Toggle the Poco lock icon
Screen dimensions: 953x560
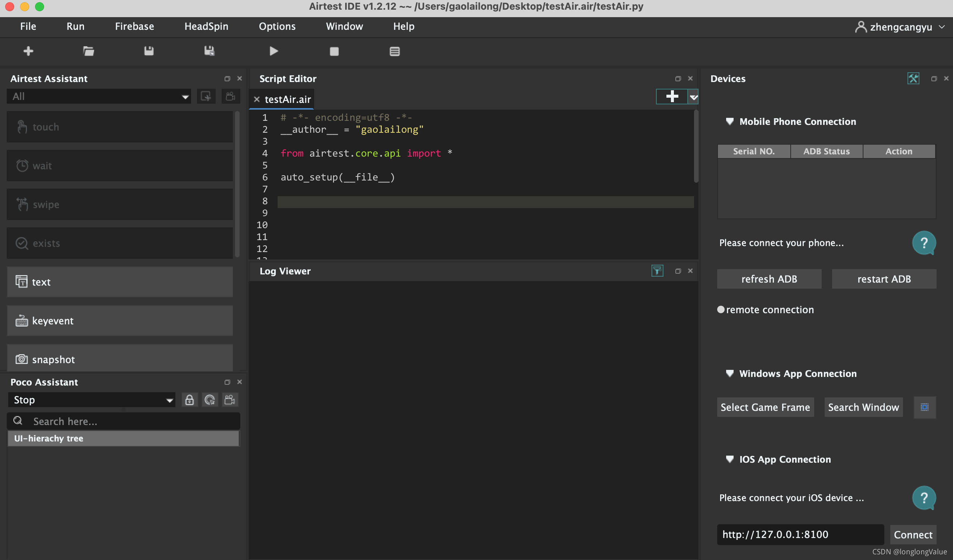click(x=190, y=400)
